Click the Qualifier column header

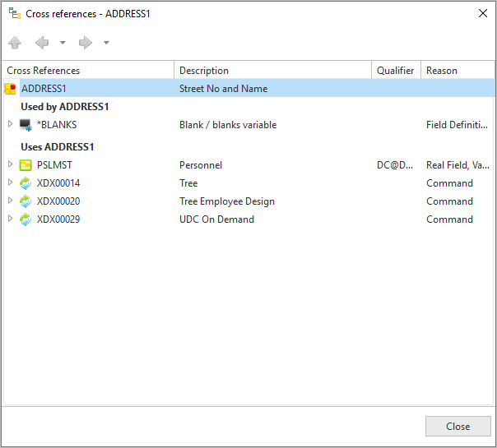(396, 71)
